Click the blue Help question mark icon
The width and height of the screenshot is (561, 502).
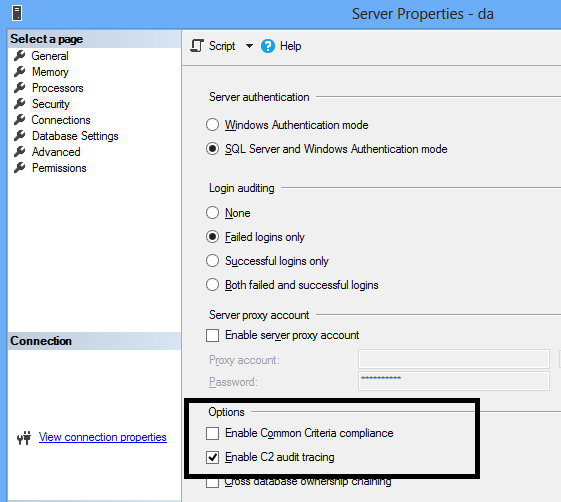268,46
